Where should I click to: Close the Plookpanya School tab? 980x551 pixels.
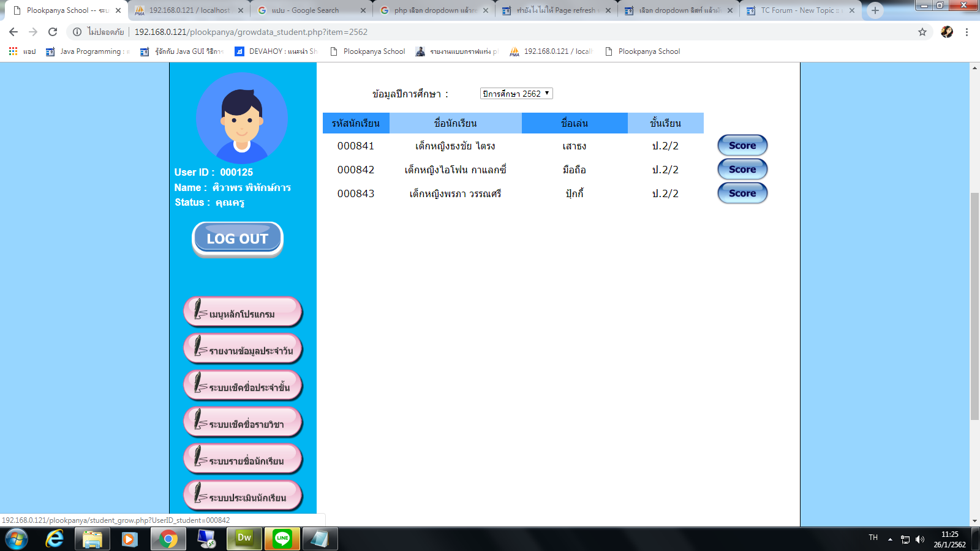[x=118, y=10]
